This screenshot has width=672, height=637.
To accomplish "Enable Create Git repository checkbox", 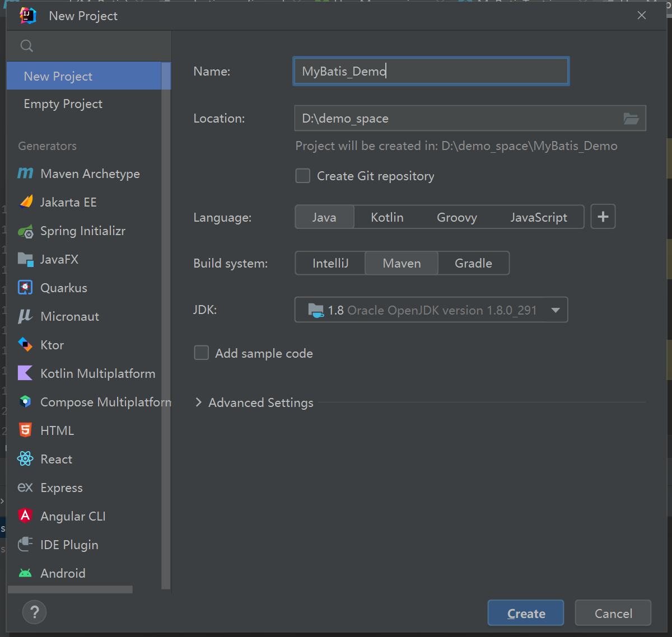I will pos(302,176).
